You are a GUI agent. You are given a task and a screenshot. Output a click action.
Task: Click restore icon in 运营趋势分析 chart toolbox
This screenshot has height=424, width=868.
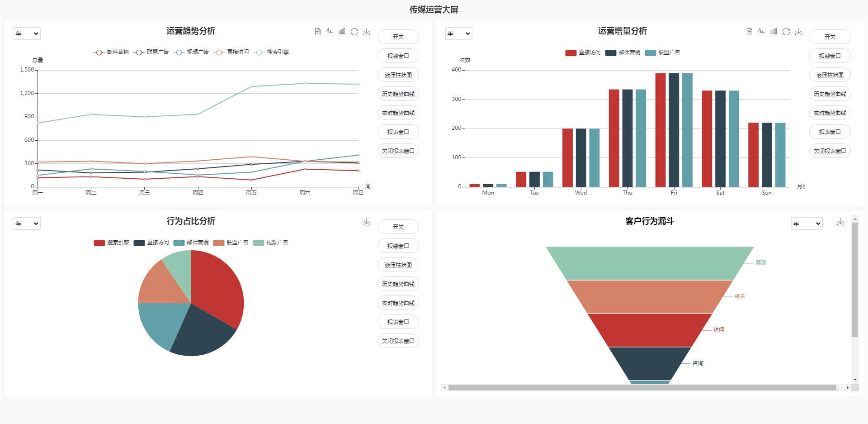[354, 32]
